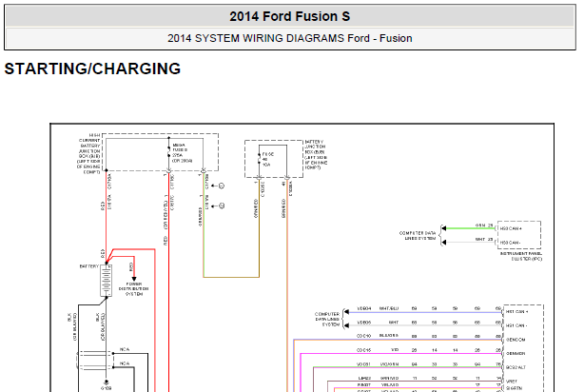
Task: Click the GENMON pin label
Action: point(516,353)
